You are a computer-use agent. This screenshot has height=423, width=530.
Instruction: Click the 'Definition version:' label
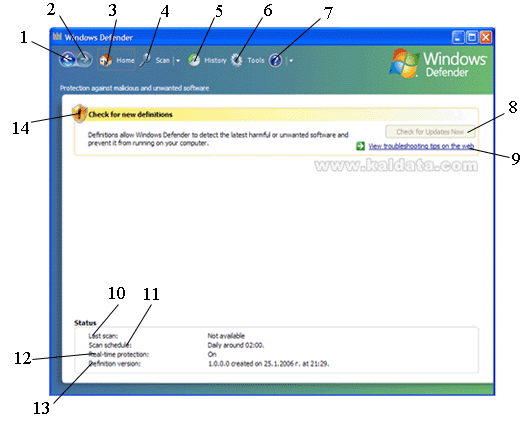(x=114, y=364)
